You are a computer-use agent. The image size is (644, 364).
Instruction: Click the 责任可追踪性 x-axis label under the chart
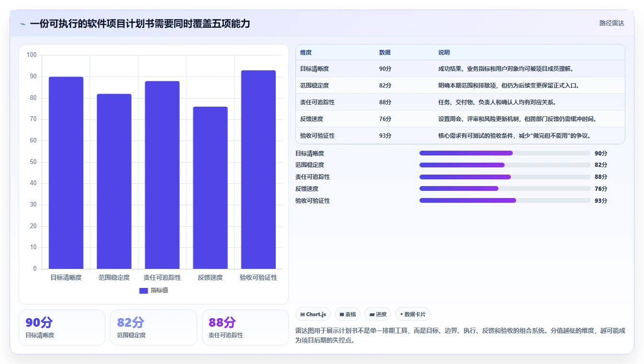click(x=162, y=277)
